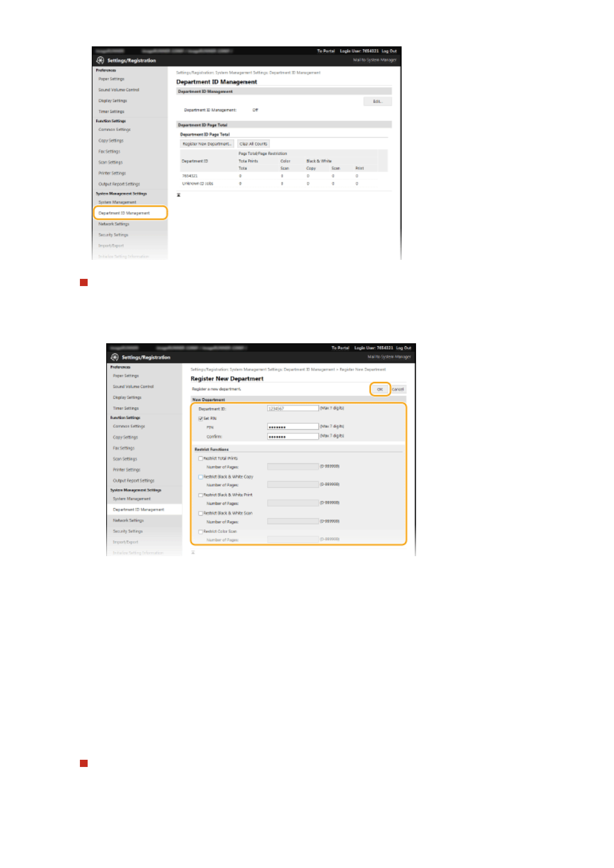The image size is (614, 868).
Task: Toggle the Restrict Color Scan checkbox
Action: (x=201, y=531)
